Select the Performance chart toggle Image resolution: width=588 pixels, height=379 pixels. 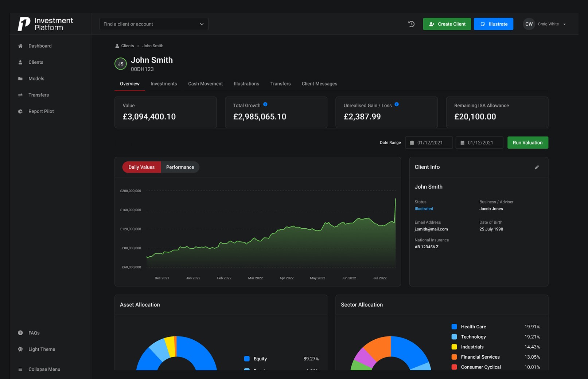(180, 167)
